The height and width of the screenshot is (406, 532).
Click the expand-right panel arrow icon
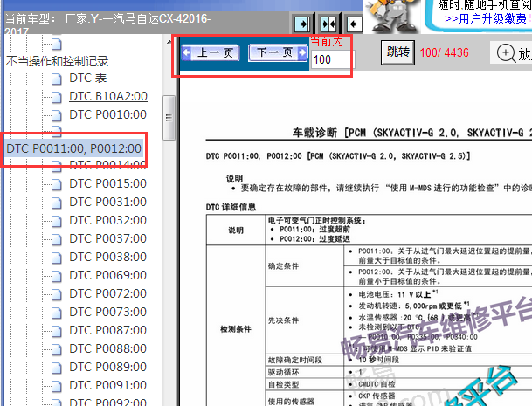(x=302, y=24)
